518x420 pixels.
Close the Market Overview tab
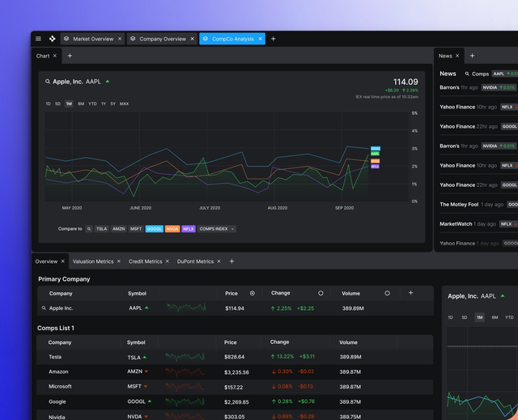point(120,39)
